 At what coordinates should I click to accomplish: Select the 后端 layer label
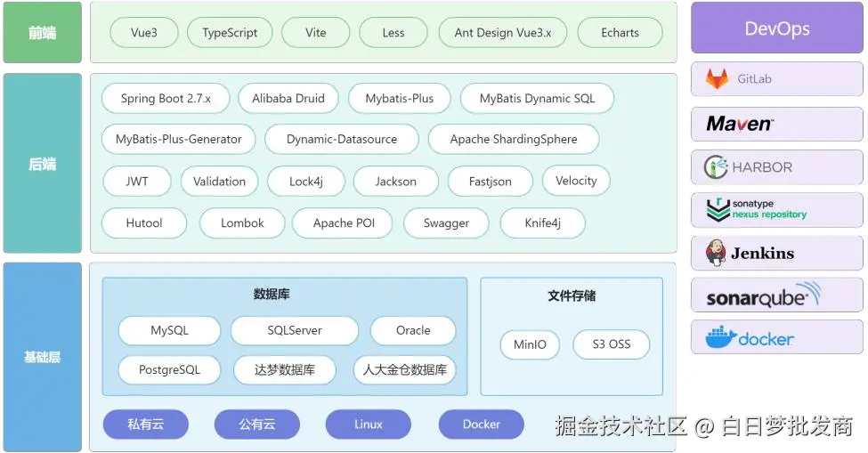click(42, 163)
